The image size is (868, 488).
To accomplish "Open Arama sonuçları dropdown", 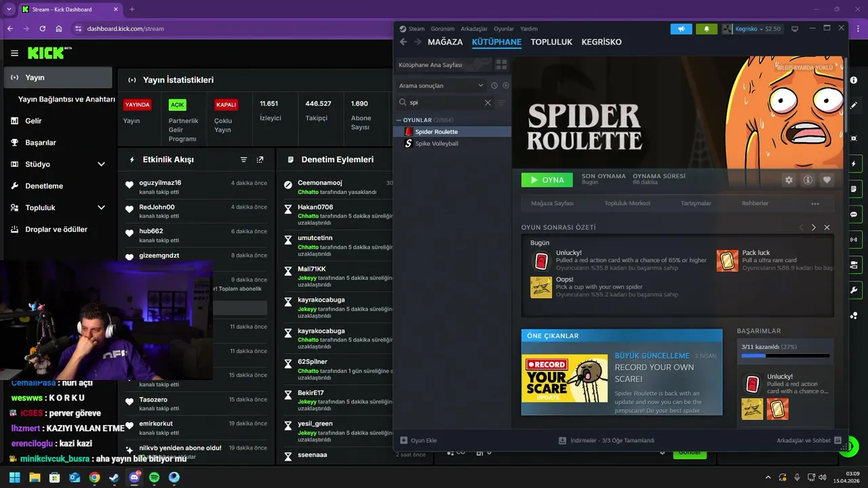I will click(x=441, y=85).
